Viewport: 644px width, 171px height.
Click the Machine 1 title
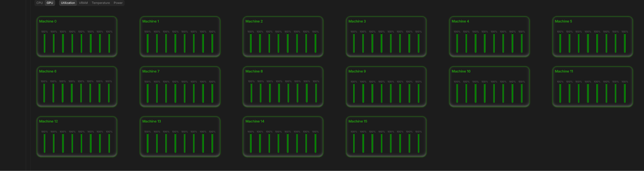[x=151, y=21]
